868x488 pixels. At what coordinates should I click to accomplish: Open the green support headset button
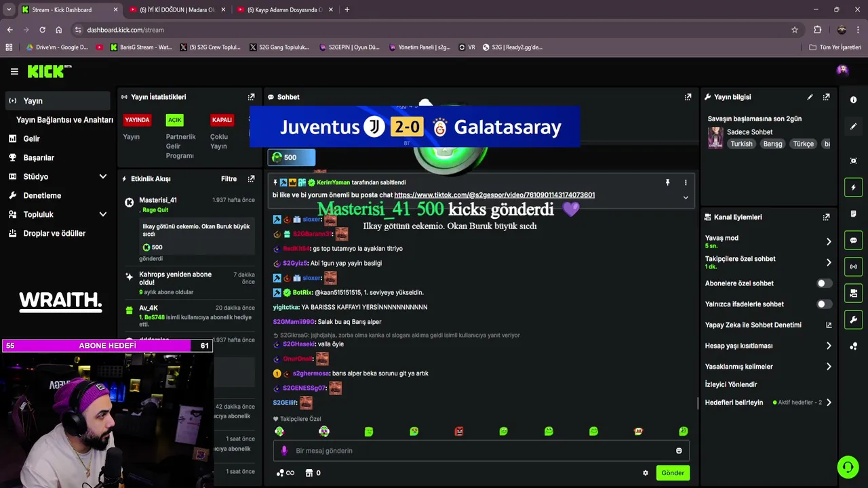click(848, 467)
